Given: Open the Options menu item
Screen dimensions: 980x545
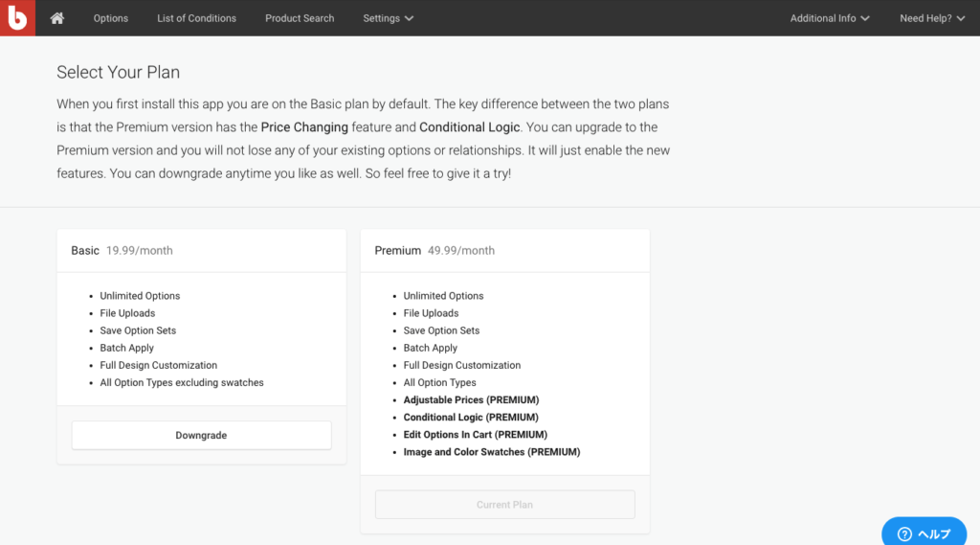Looking at the screenshot, I should coord(111,18).
